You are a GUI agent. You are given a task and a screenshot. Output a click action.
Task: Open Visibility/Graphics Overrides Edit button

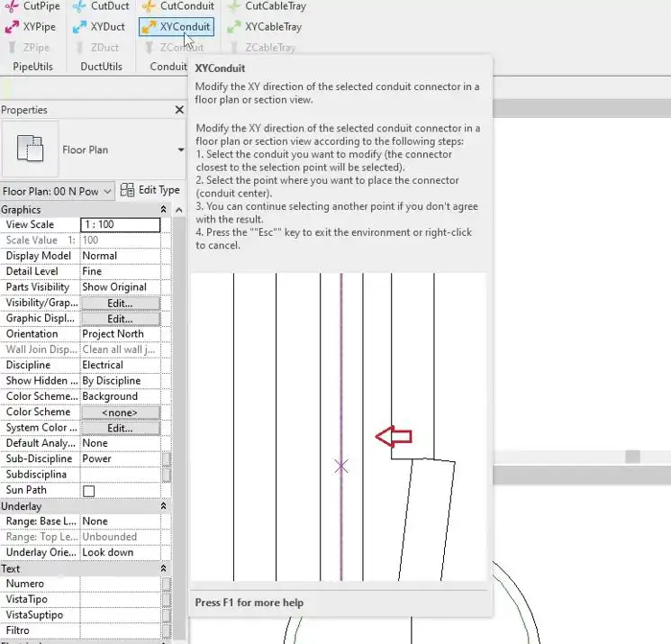tap(121, 303)
